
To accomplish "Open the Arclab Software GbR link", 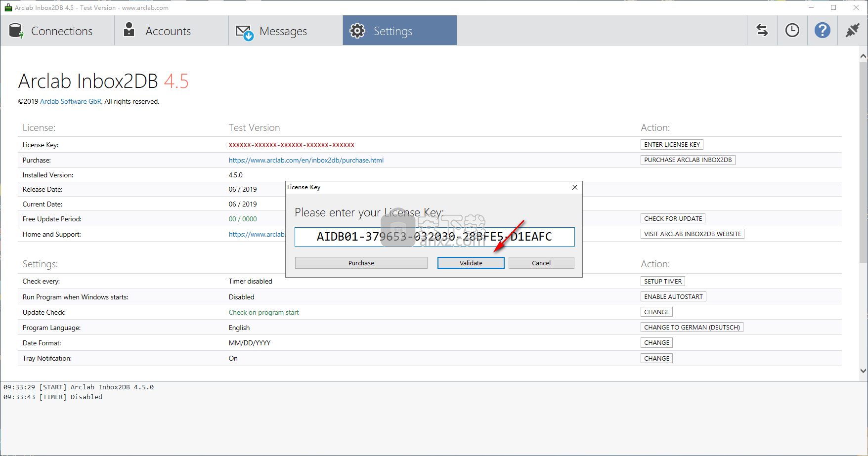I will coord(71,101).
